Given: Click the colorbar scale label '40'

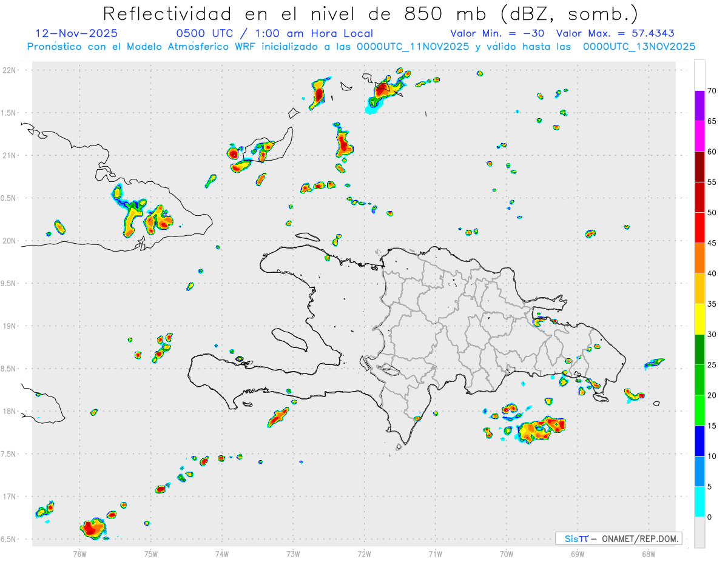Looking at the screenshot, I should coord(712,273).
